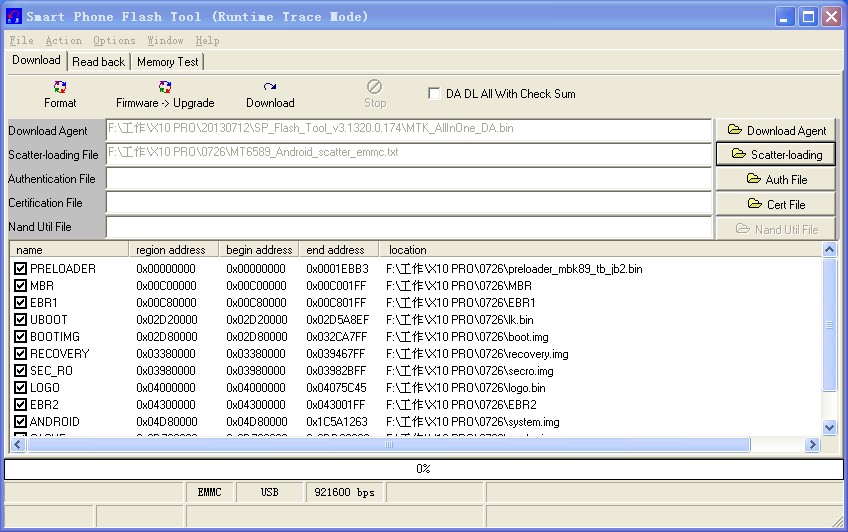This screenshot has height=532, width=848.
Task: Browse for file with Download Agent button
Action: pyautogui.click(x=776, y=130)
